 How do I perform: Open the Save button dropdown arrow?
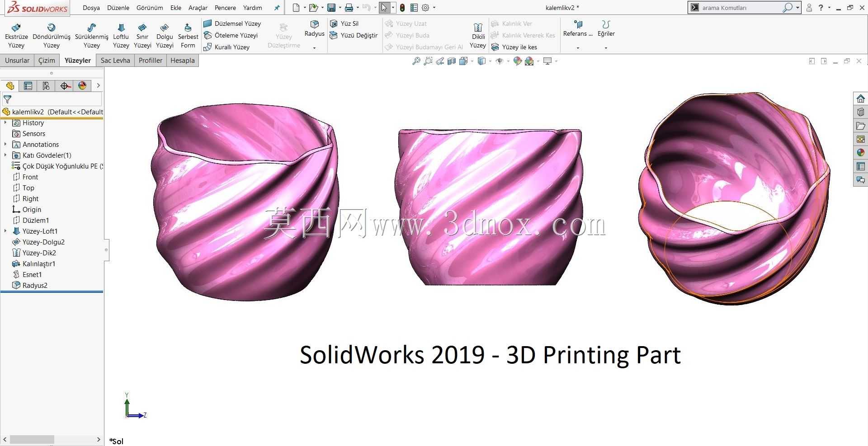click(x=340, y=8)
